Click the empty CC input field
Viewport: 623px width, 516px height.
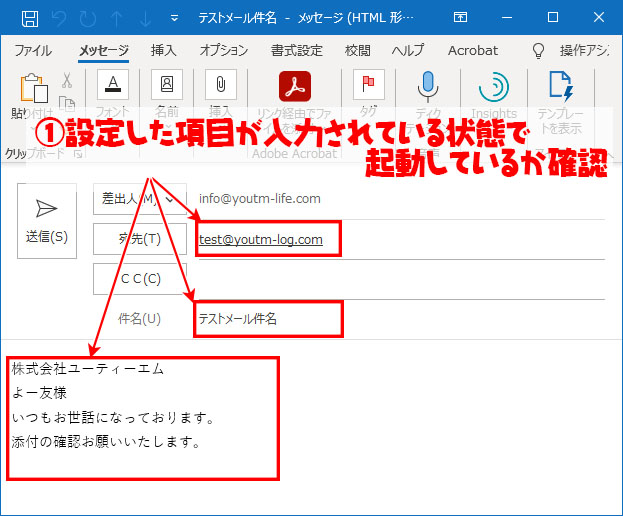[x=401, y=280]
